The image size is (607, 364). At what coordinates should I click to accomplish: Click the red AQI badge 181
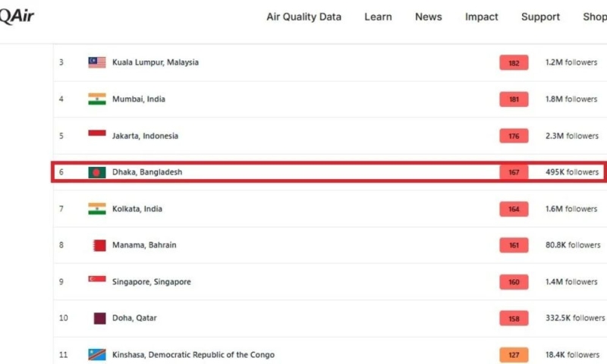(x=514, y=99)
